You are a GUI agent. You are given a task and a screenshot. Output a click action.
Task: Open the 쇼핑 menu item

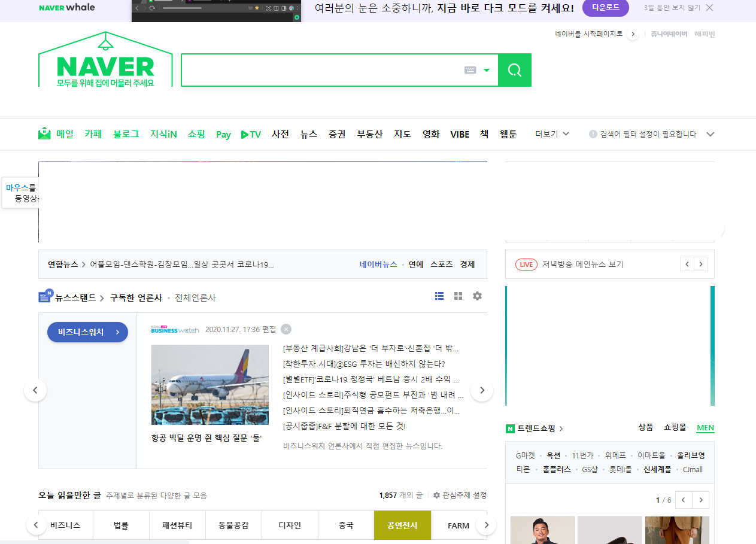pyautogui.click(x=196, y=134)
